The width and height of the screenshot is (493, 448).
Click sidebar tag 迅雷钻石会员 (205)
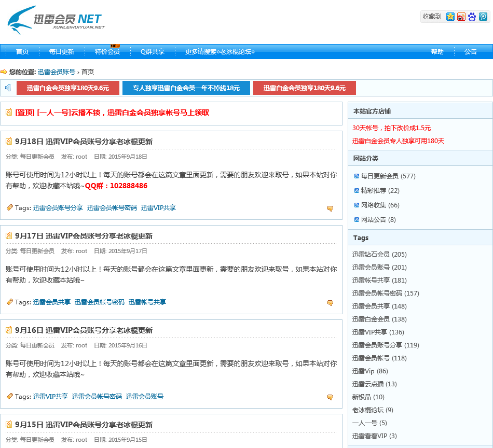pos(379,254)
